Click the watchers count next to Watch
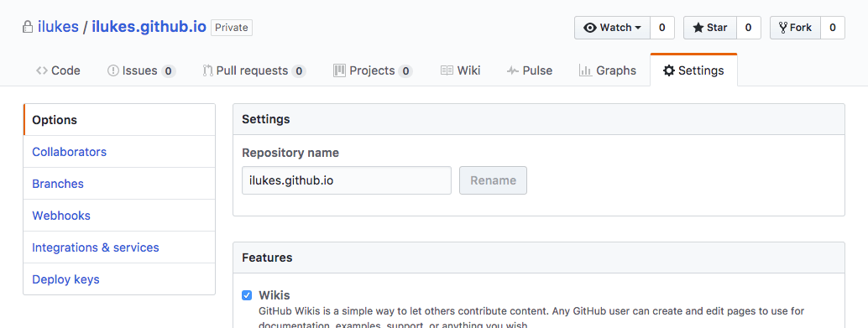 point(662,28)
